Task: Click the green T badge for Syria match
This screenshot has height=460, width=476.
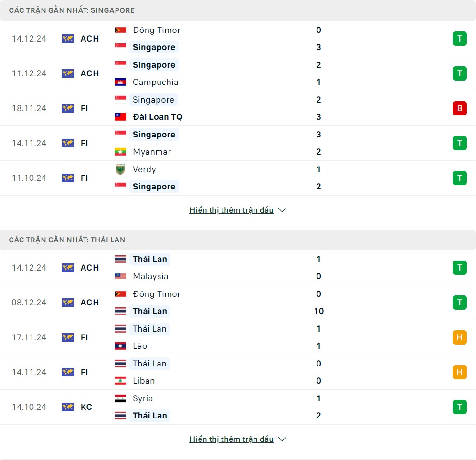Action: click(x=459, y=407)
